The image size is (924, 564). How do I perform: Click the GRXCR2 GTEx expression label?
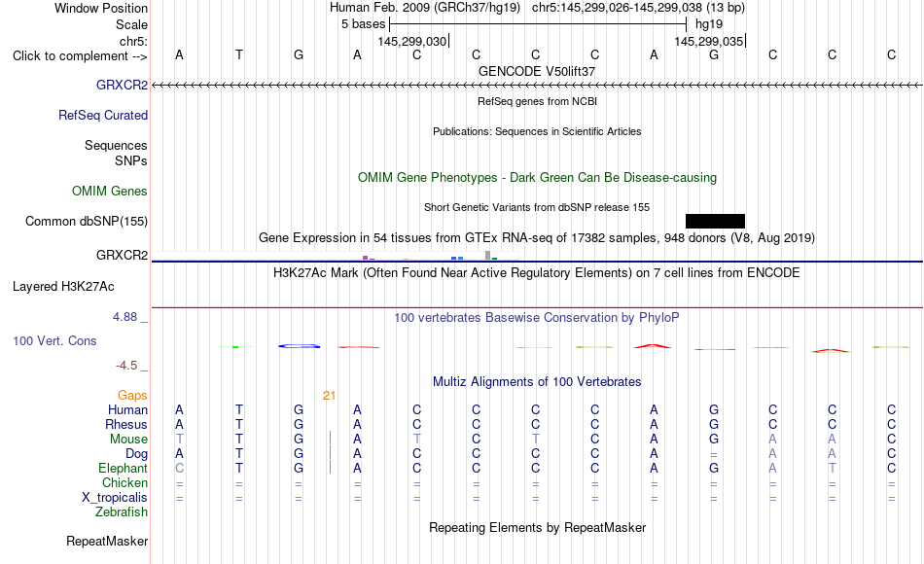(122, 255)
